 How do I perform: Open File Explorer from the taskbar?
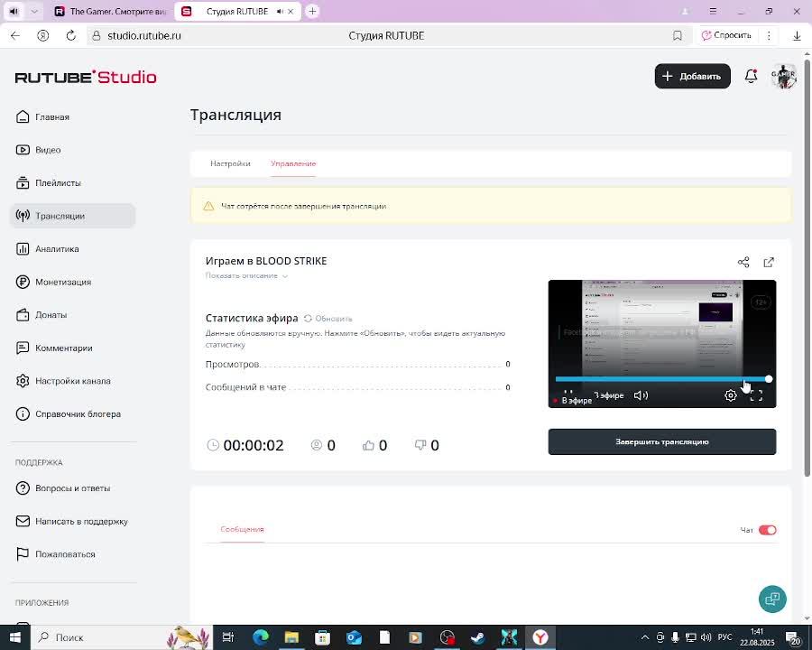(x=291, y=637)
